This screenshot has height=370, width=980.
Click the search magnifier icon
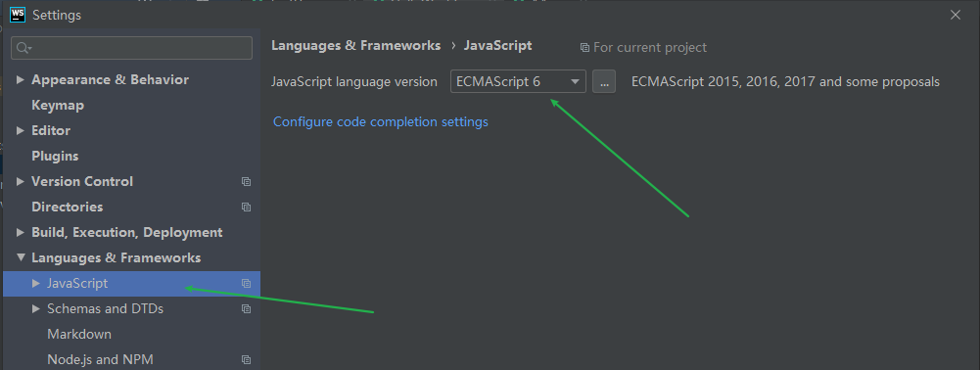[23, 48]
